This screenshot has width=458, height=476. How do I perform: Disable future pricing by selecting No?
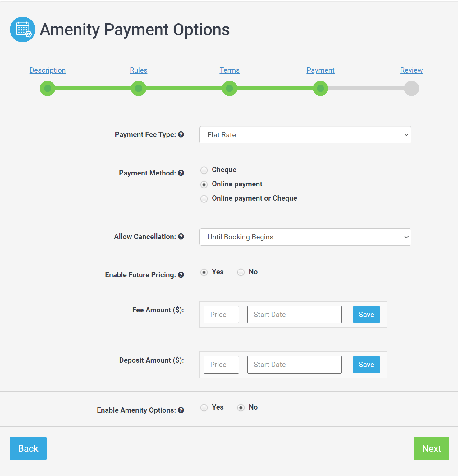pos(241,272)
